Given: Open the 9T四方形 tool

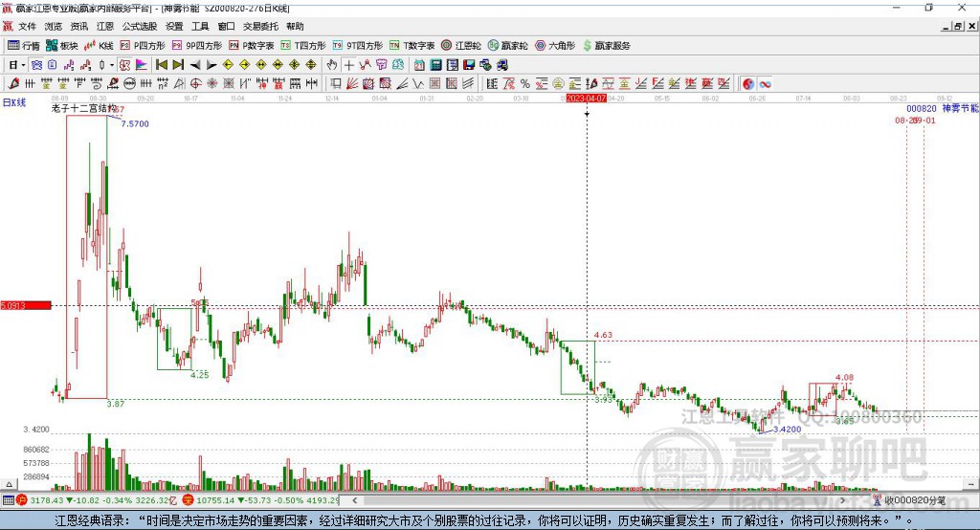Looking at the screenshot, I should (x=358, y=46).
